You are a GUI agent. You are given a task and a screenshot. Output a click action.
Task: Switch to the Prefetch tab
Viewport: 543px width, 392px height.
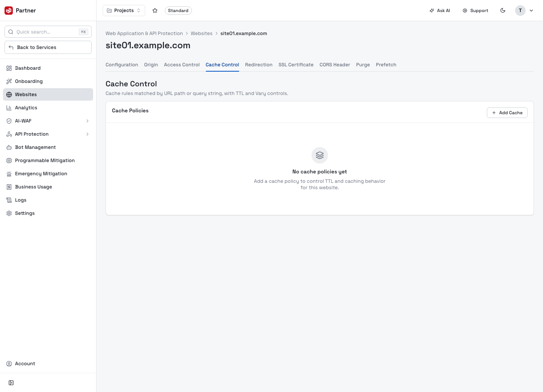[386, 65]
